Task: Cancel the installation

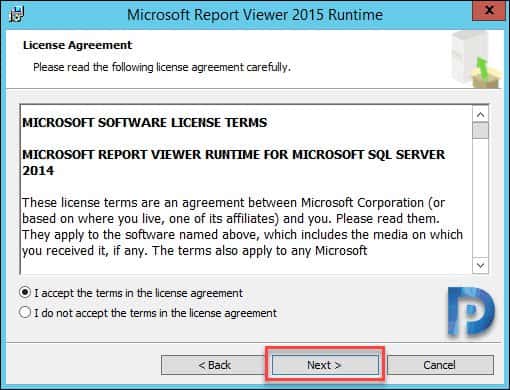Action: tap(439, 365)
